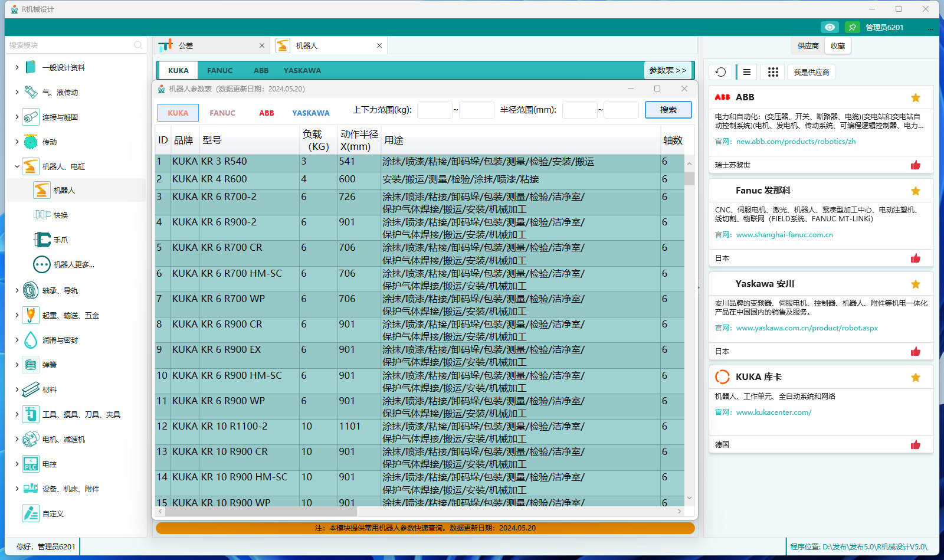944x560 pixels.
Task: Expand the 传动 tree node
Action: pos(17,142)
